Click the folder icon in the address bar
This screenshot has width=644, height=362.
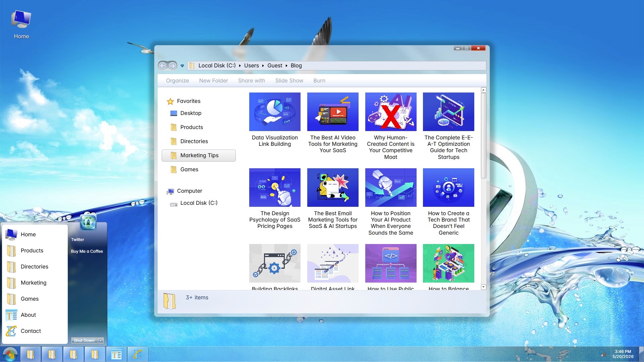[192, 66]
